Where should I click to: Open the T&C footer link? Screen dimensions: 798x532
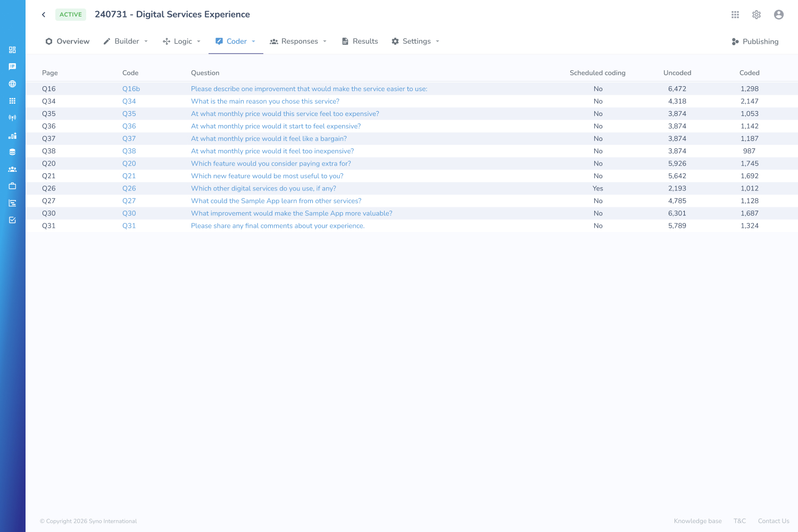pyautogui.click(x=739, y=521)
